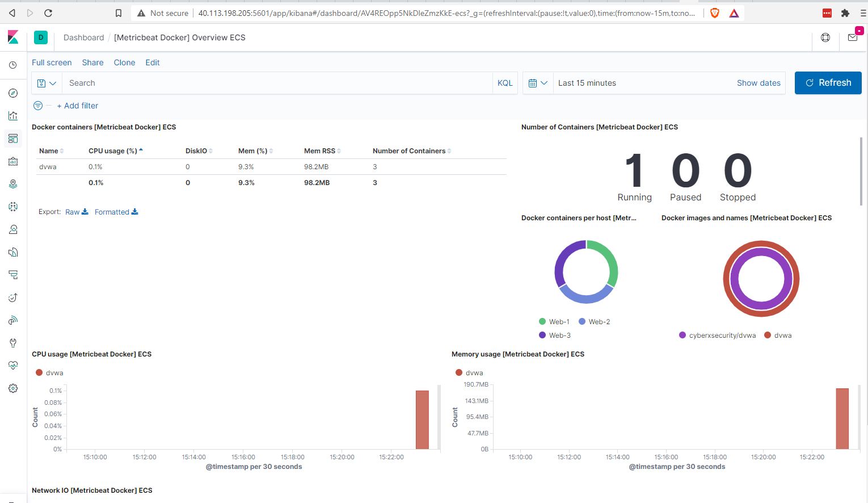Toggle dvwa legend in CPU usage chart
Image resolution: width=868 pixels, height=503 pixels.
(x=49, y=372)
